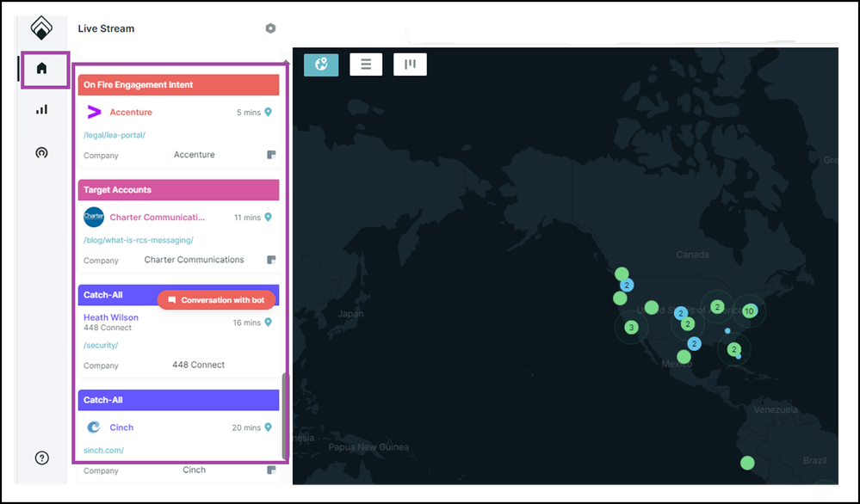The width and height of the screenshot is (860, 504).
Task: Click the Live Stream title
Action: [x=106, y=28]
